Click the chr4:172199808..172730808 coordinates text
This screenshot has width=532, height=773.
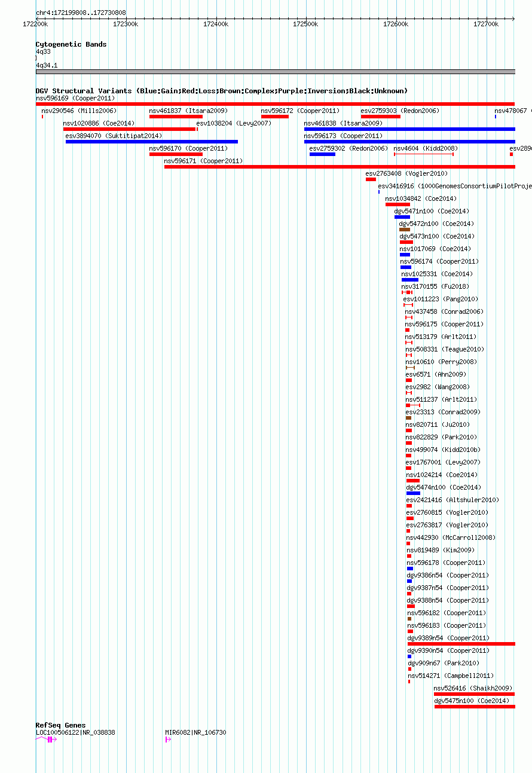tap(81, 13)
